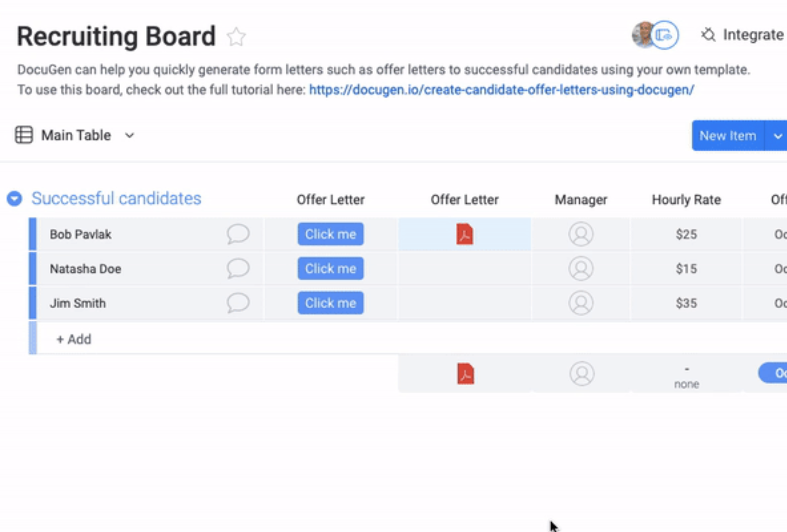The width and height of the screenshot is (787, 532).
Task: Open the Main Table view dropdown
Action: pos(130,135)
